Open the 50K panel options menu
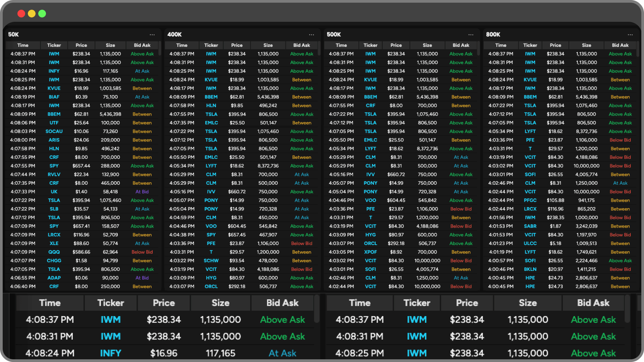Viewport: 644px width, 362px height. coord(152,35)
